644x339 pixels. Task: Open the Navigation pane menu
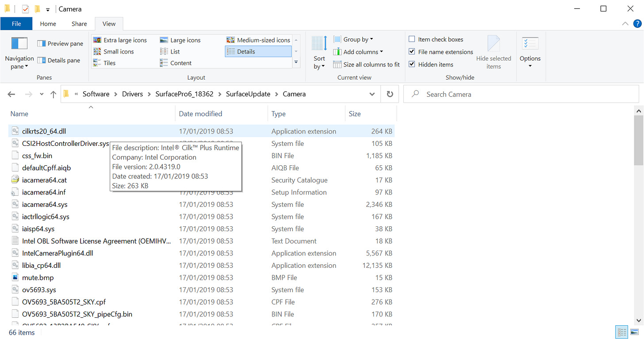tap(19, 53)
